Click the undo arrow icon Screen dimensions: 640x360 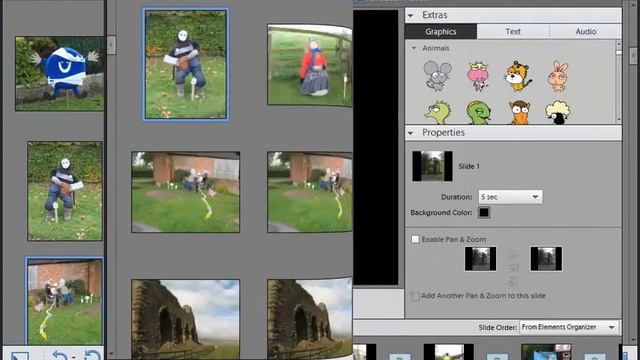click(60, 355)
